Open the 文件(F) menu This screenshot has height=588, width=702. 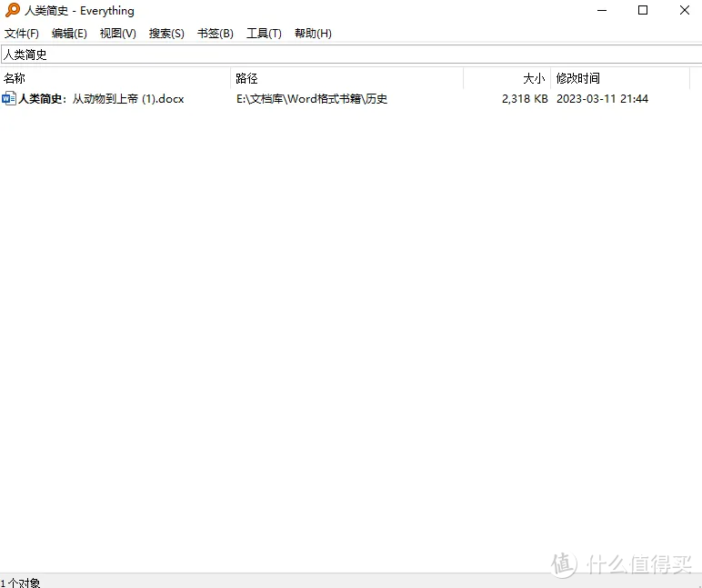pos(22,34)
